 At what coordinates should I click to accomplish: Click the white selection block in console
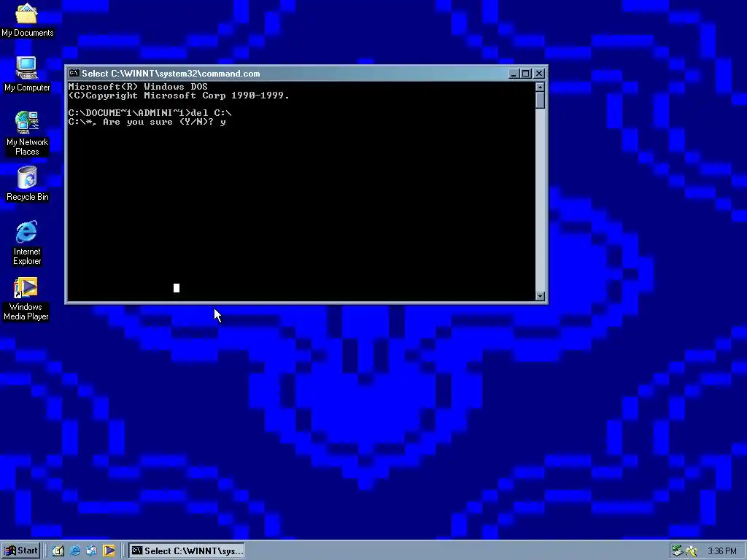point(177,287)
